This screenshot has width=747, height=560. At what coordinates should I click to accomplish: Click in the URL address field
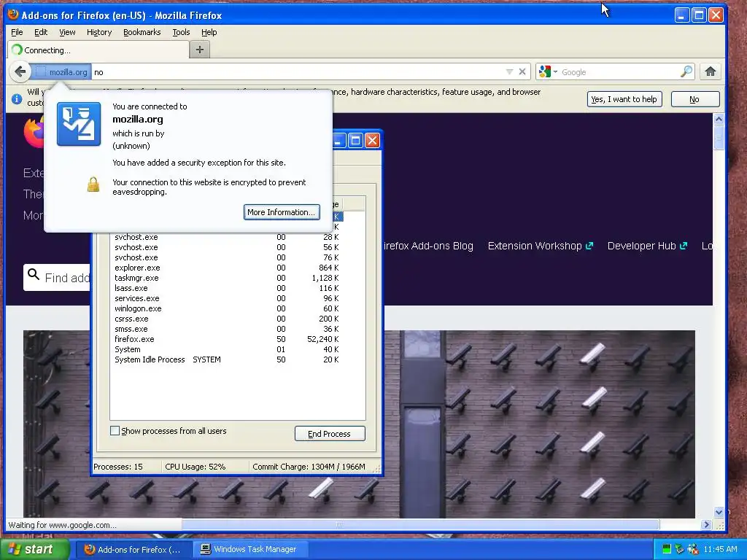tap(298, 72)
